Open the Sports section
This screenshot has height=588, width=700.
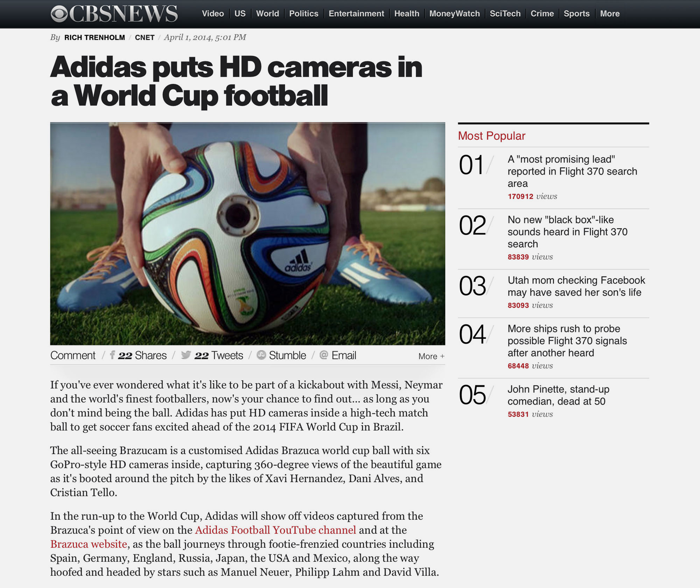(576, 14)
